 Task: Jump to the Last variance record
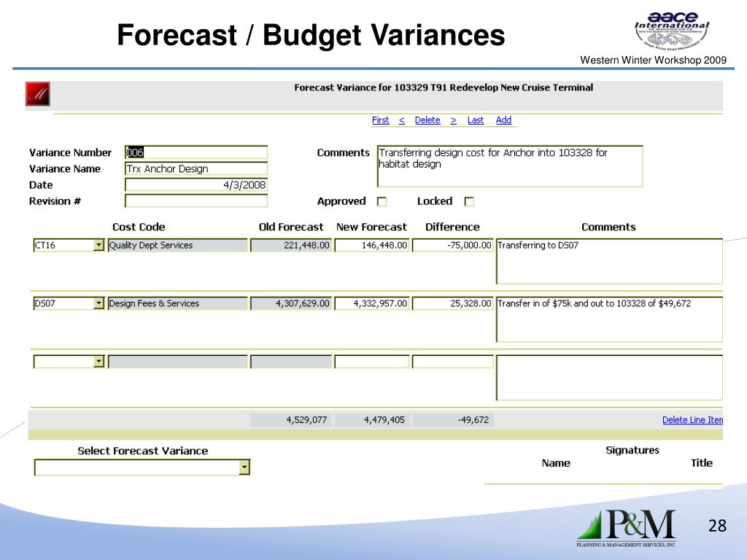[x=476, y=120]
